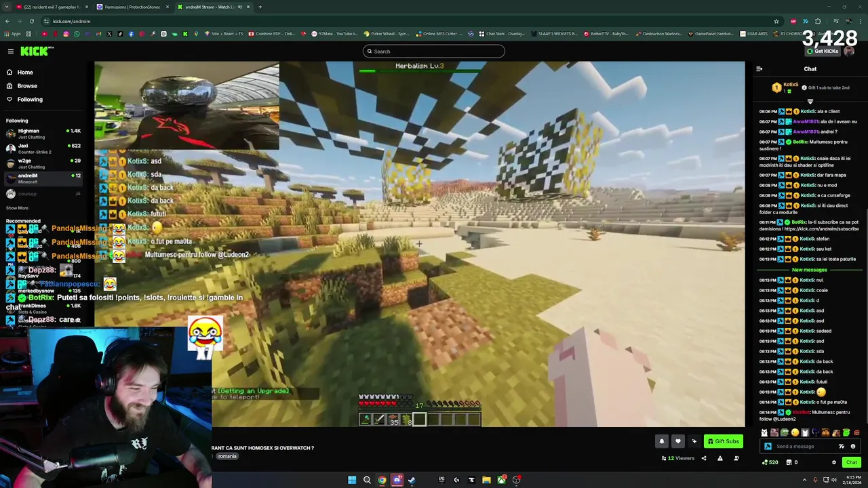The image size is (868, 488).
Task: Open w2ge channel in Following list
Action: tap(44, 163)
